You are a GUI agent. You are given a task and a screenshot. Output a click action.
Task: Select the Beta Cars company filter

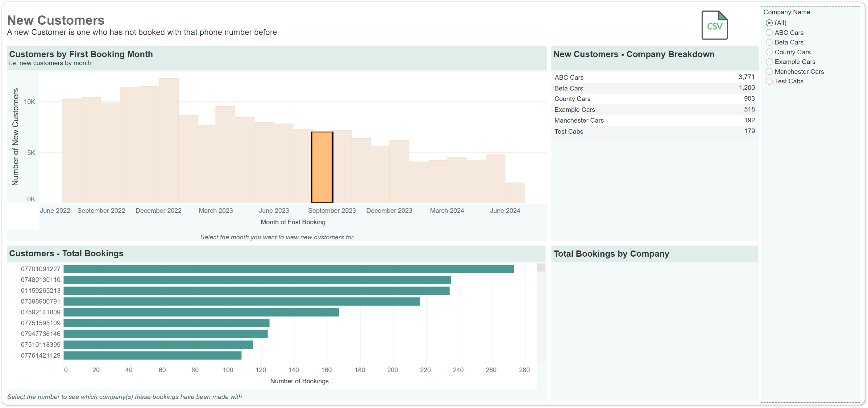click(770, 42)
